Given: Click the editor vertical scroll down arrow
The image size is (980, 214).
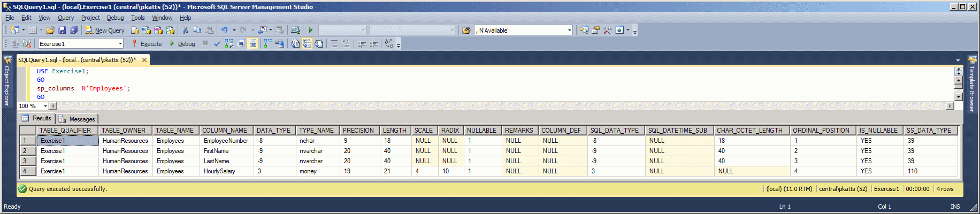Looking at the screenshot, I should click(959, 97).
